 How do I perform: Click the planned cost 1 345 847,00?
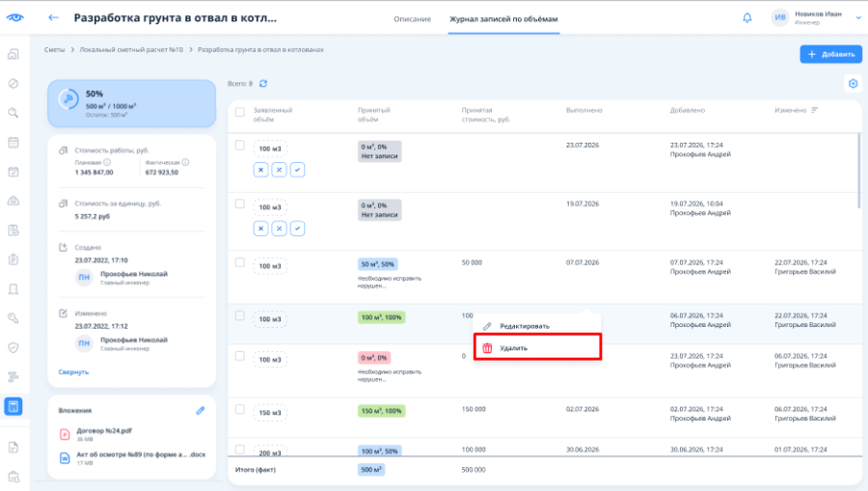[95, 173]
